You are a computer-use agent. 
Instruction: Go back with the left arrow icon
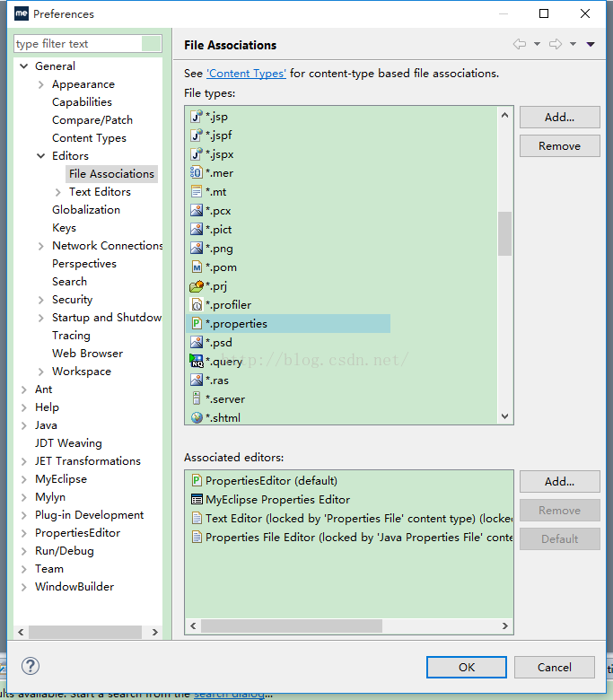coord(520,44)
